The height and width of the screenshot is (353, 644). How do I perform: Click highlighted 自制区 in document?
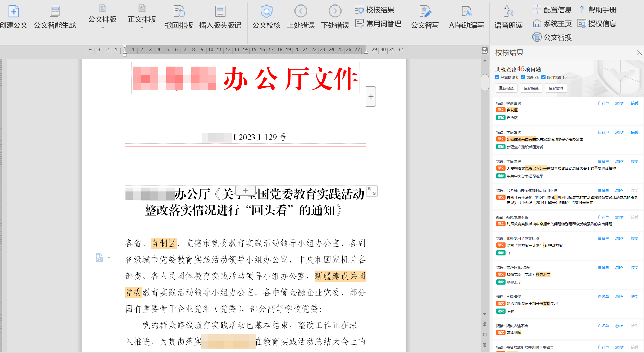point(164,243)
